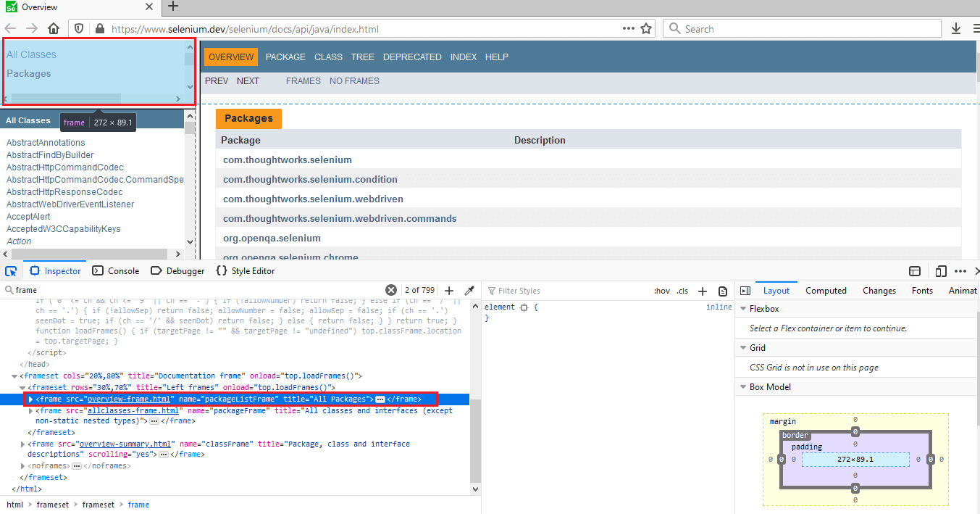Switch to the Console tab
The height and width of the screenshot is (514, 980).
pyautogui.click(x=115, y=270)
